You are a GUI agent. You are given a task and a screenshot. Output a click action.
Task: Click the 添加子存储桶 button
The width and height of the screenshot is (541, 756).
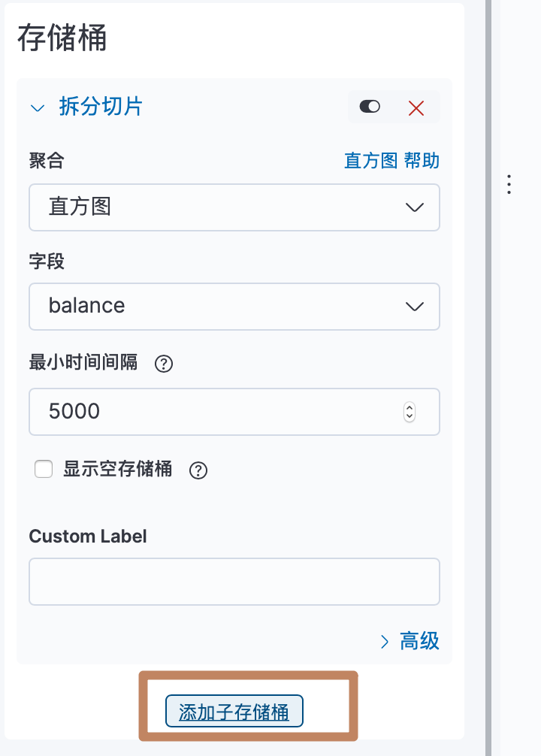pos(234,712)
